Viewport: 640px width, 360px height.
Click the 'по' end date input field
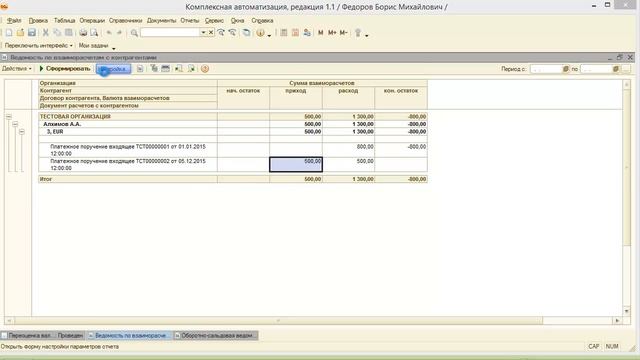596,69
